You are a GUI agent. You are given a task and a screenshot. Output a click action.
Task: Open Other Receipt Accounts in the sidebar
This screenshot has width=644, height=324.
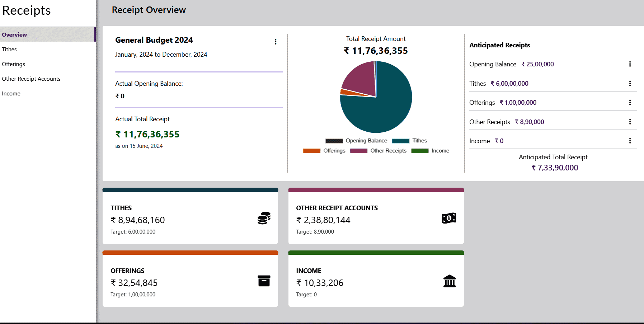pos(31,79)
